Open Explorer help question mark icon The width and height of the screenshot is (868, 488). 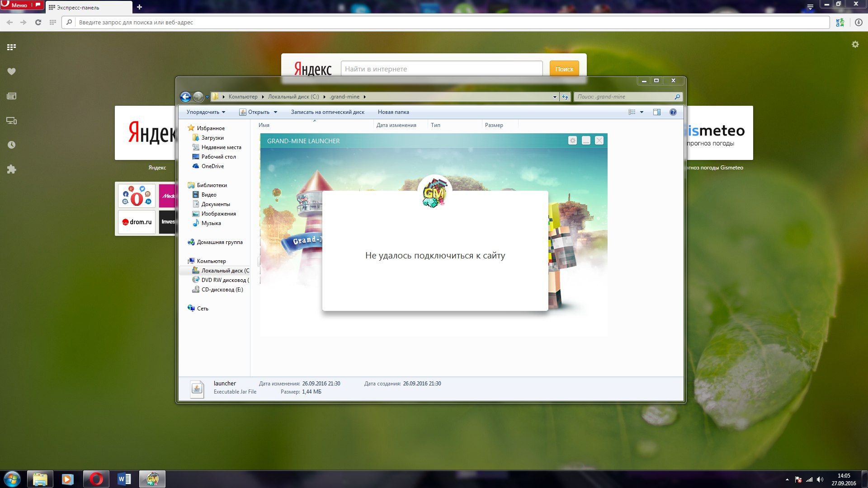point(673,112)
